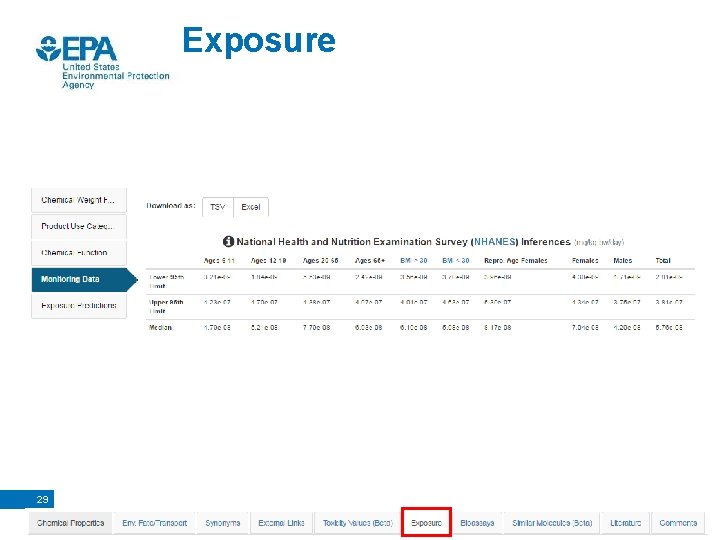The image size is (720, 540).
Task: Download the table as TSV
Action: [218, 207]
